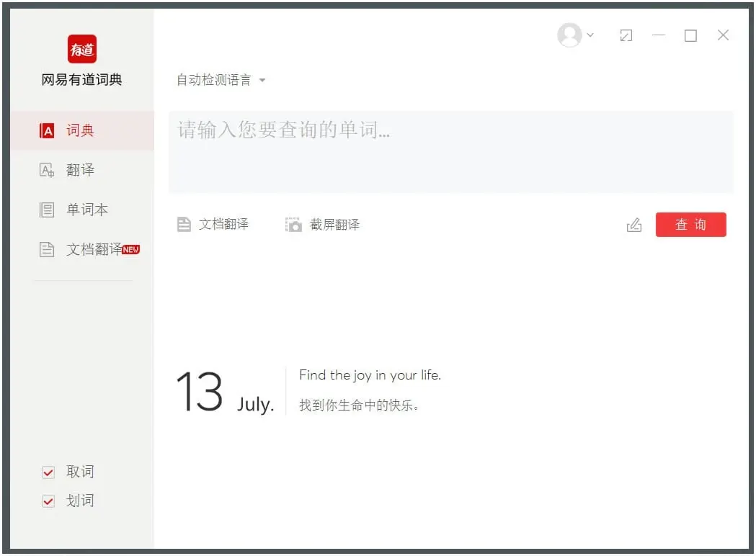Click the Youdao red logo icon
Viewport: 756px width, 556px height.
pos(82,49)
